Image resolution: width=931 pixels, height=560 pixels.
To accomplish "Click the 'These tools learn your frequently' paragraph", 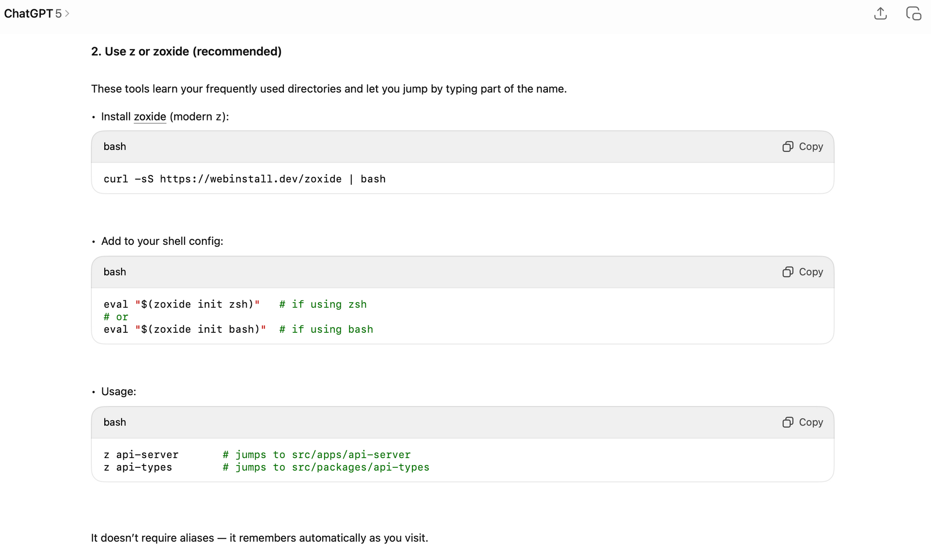I will click(x=329, y=89).
